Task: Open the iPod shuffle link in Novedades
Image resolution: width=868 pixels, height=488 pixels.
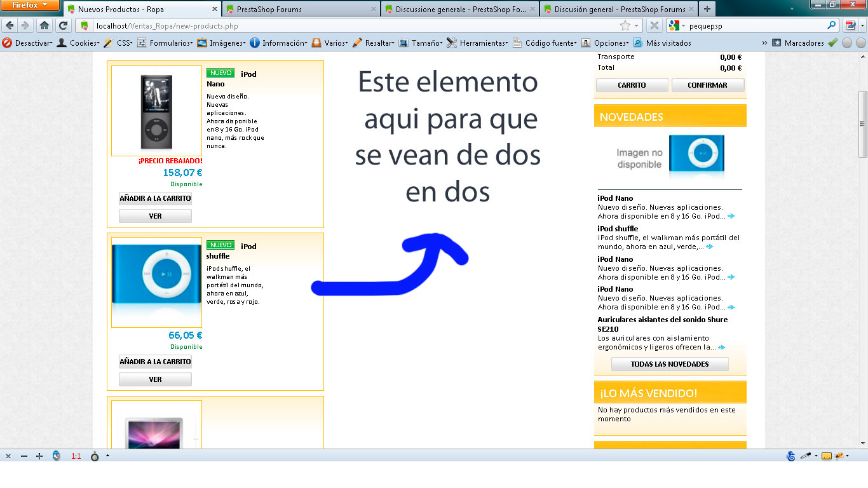Action: tap(618, 229)
